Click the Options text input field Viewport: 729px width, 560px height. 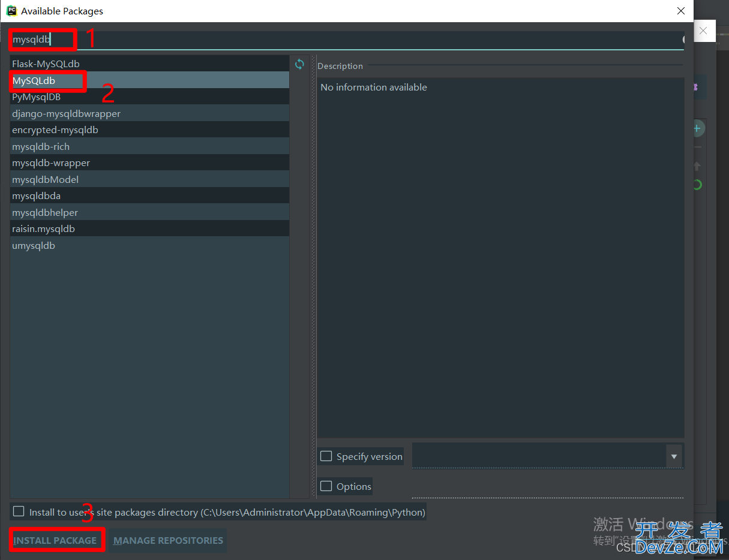pos(548,487)
